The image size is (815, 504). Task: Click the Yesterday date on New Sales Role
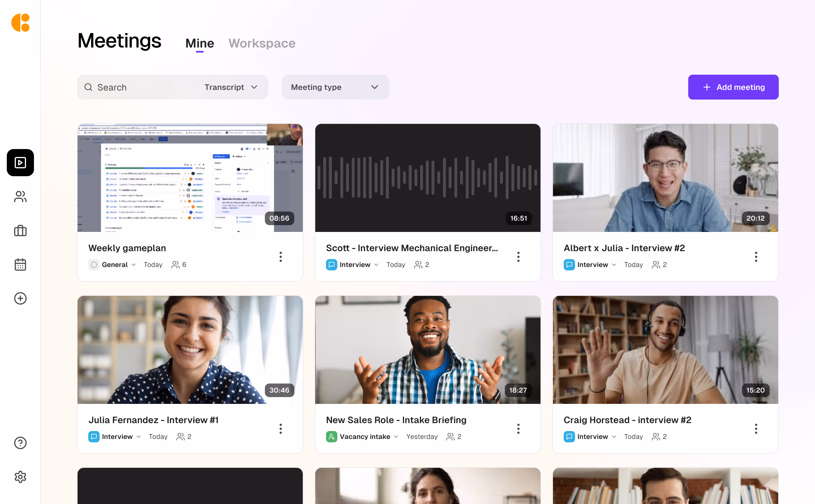coord(422,437)
